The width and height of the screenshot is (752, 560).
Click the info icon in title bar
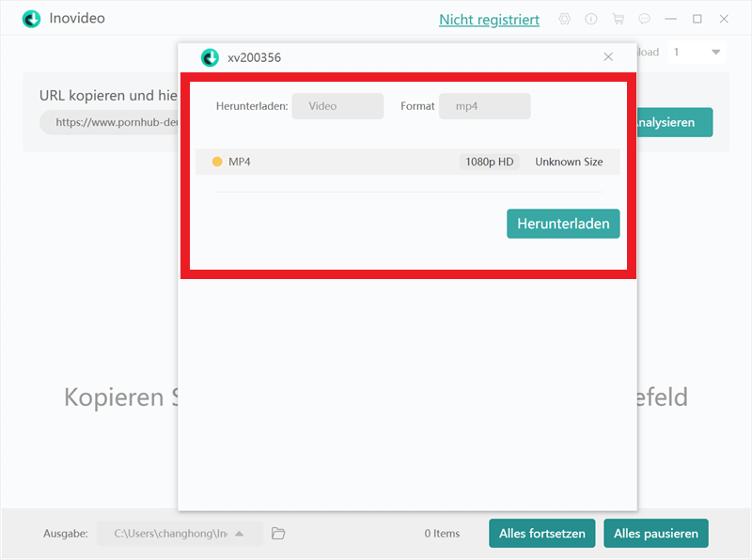point(591,19)
